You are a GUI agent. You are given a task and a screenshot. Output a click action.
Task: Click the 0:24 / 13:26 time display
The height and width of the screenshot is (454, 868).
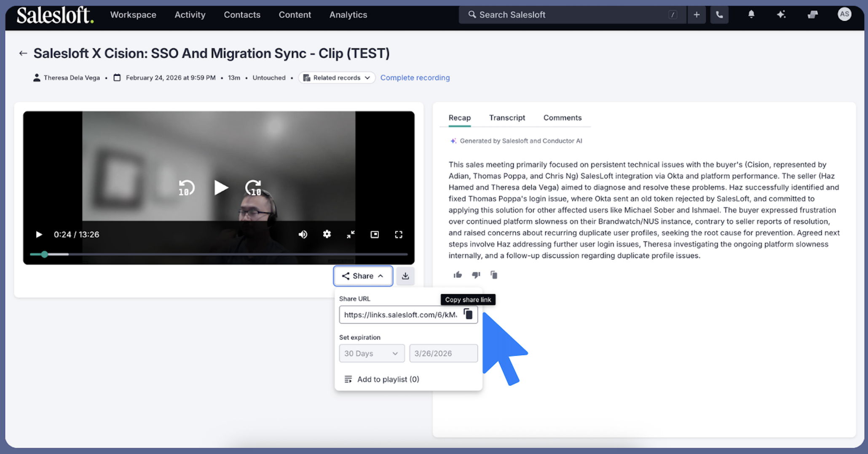76,235
